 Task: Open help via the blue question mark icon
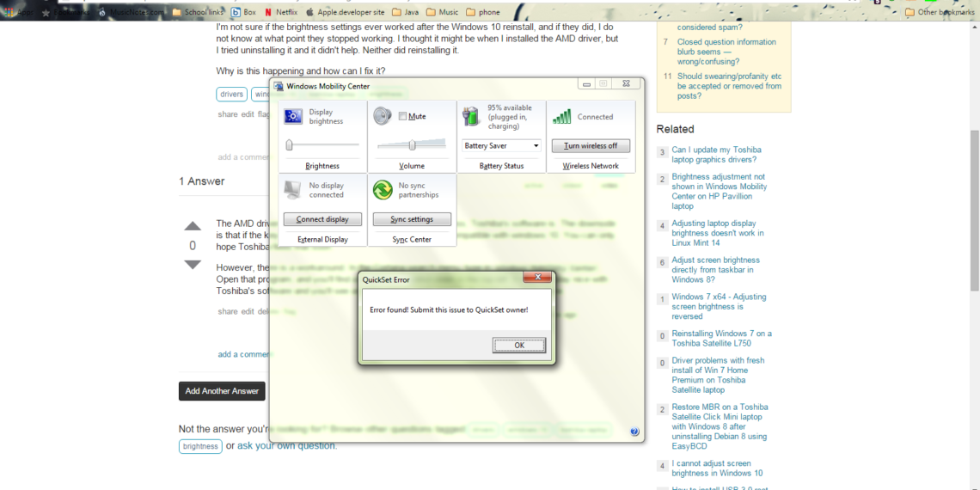click(x=634, y=432)
